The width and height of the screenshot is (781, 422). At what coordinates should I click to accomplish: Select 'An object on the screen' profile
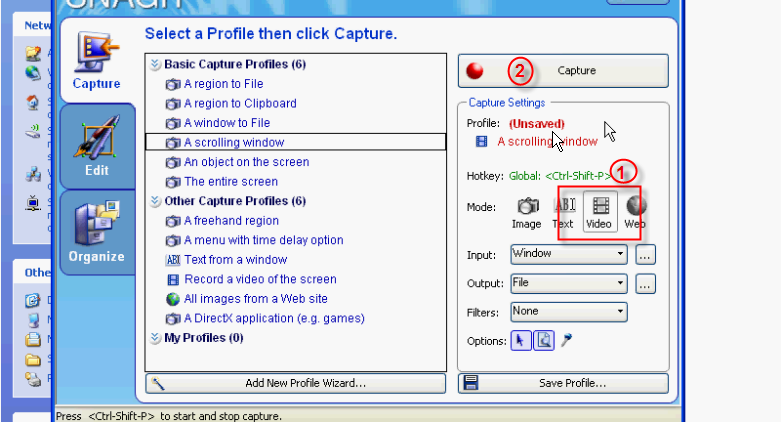pyautogui.click(x=247, y=162)
